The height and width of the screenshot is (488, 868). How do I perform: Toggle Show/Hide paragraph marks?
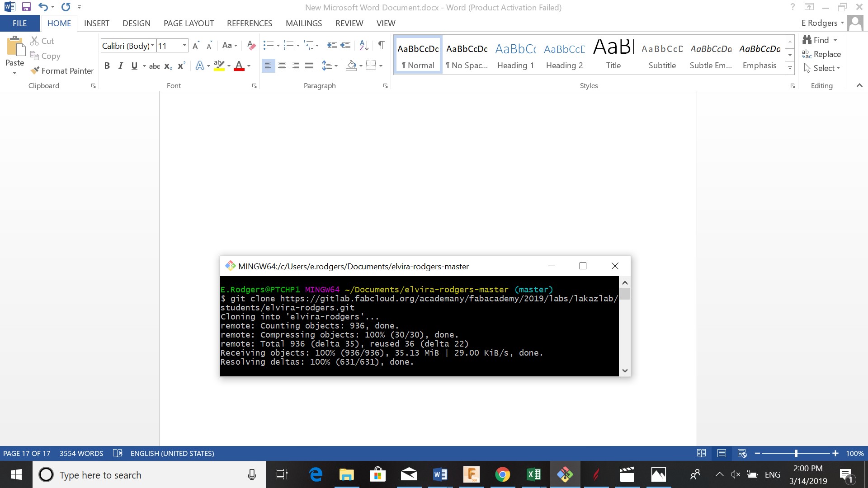coord(381,45)
